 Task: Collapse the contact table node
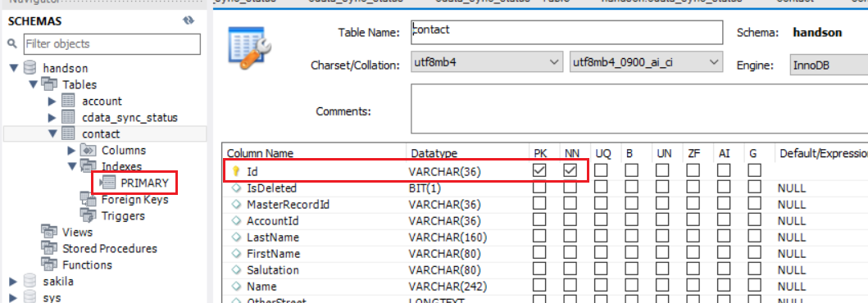[x=52, y=133]
